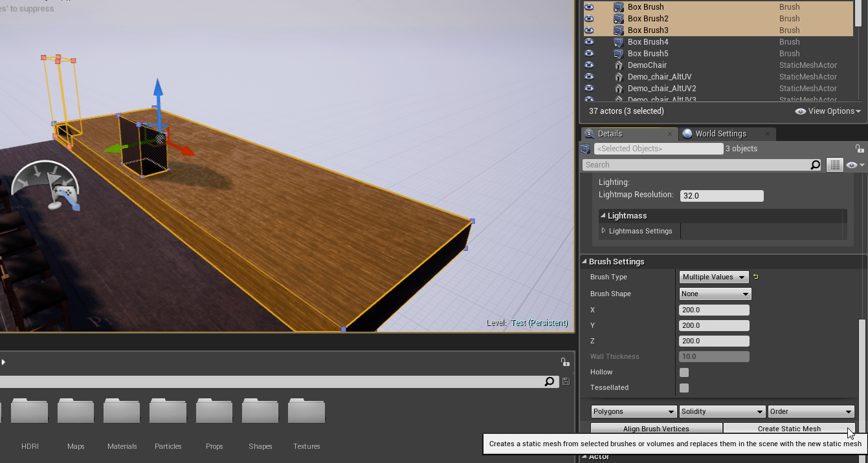Viewport: 868px width, 463px height.
Task: Click the Align Brush Vertices button
Action: tap(656, 429)
